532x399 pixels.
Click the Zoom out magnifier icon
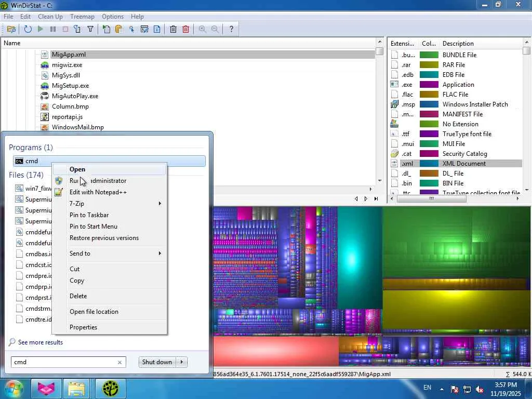click(215, 29)
